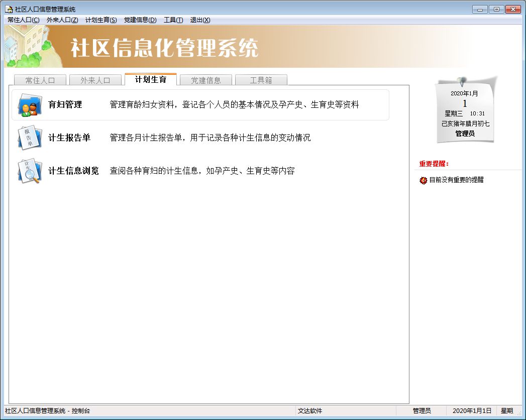The width and height of the screenshot is (526, 420).
Task: Click the red reminder icon under 重要提醒
Action: (423, 180)
